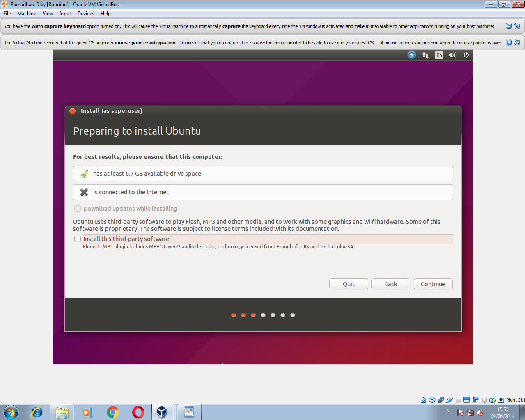Click the shared folders icon in VirtualBox status bar
The height and width of the screenshot is (420, 525).
pyautogui.click(x=458, y=399)
